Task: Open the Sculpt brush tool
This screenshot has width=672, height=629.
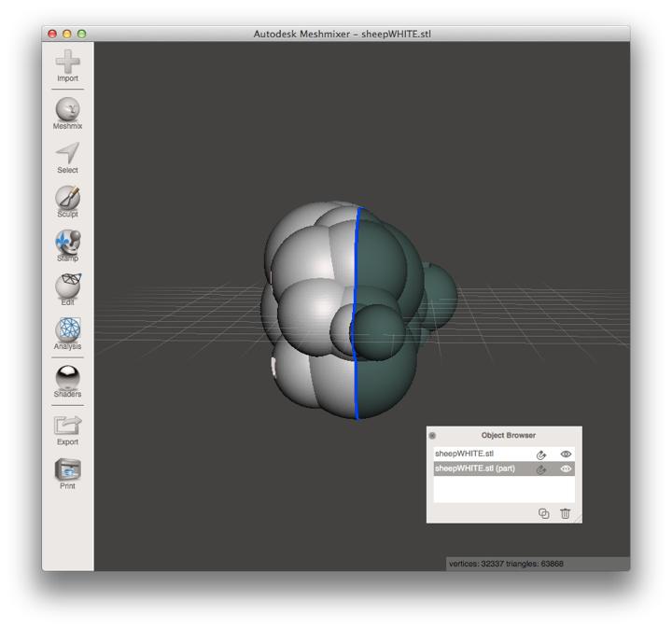Action: [67, 201]
